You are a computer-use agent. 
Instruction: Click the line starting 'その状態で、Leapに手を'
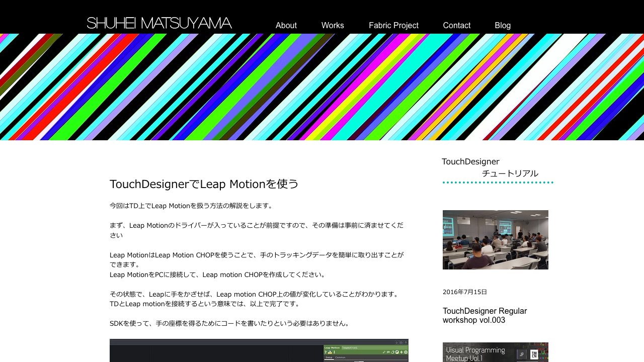[254, 294]
